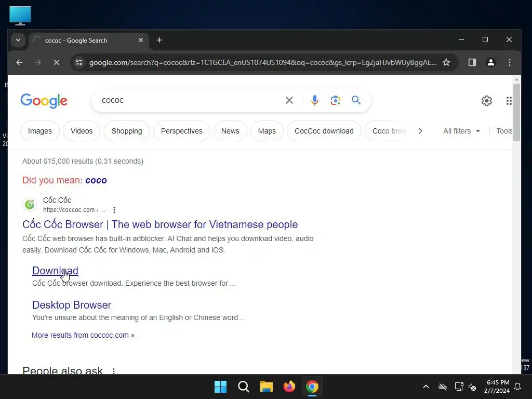Screen dimensions: 532x399
Task: Open more options for Cốc Cốc result
Action: (114, 210)
